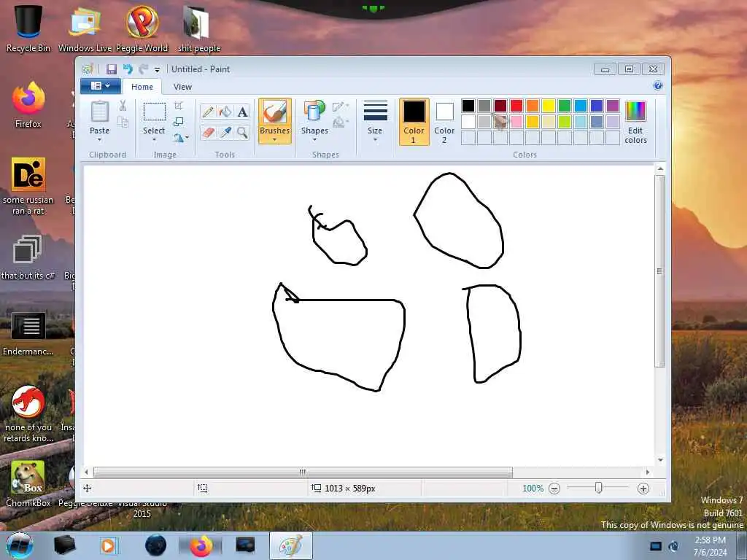Pick the orange color swatch

[533, 106]
